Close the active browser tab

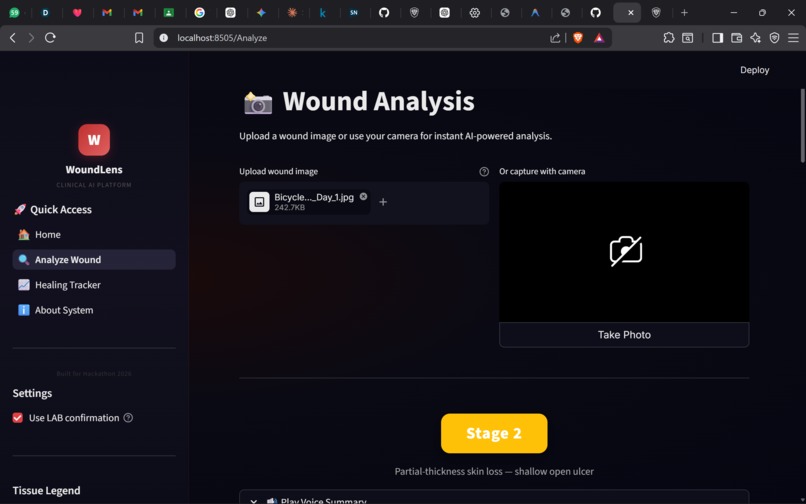point(630,13)
